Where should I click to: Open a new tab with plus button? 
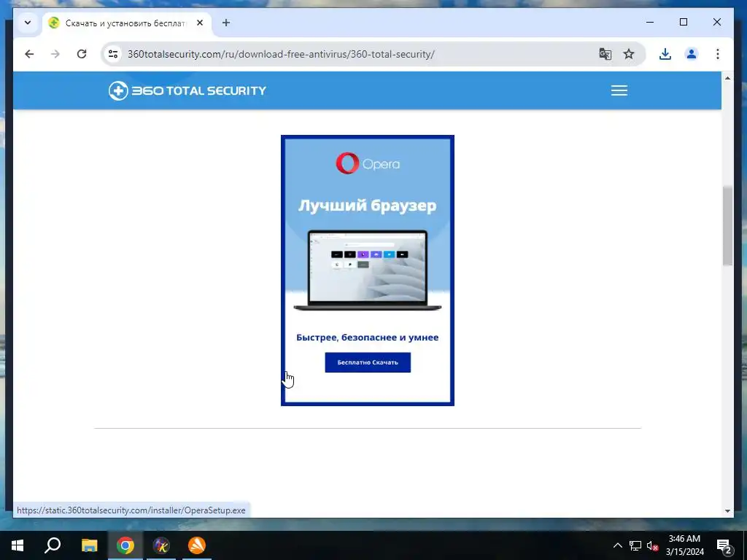pos(226,23)
